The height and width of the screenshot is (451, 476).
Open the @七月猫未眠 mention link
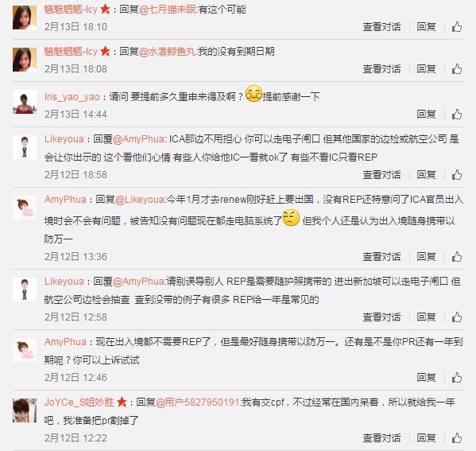[x=168, y=10]
